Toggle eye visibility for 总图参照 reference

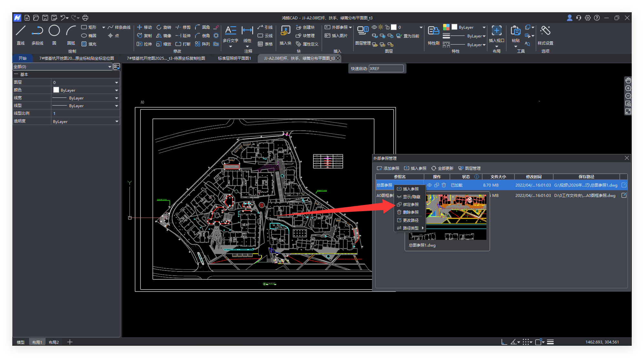[x=430, y=185]
